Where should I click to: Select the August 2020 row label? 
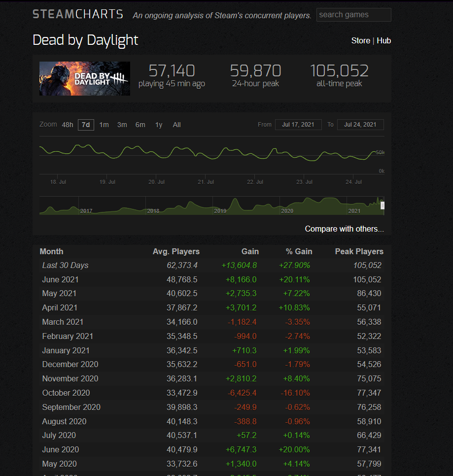pyautogui.click(x=65, y=421)
